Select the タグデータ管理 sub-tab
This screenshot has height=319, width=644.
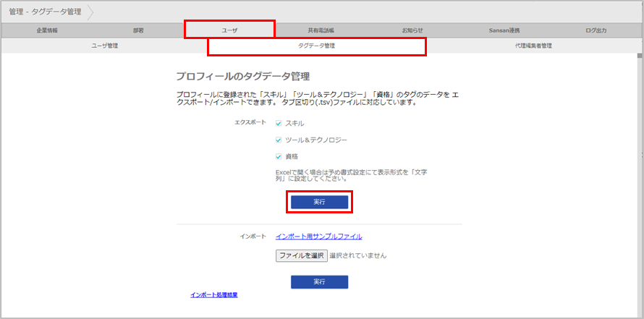point(317,46)
